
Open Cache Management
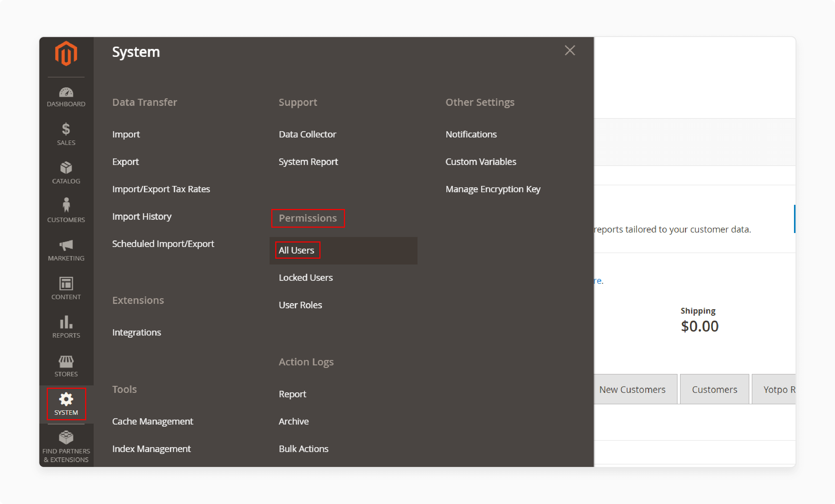[153, 421]
